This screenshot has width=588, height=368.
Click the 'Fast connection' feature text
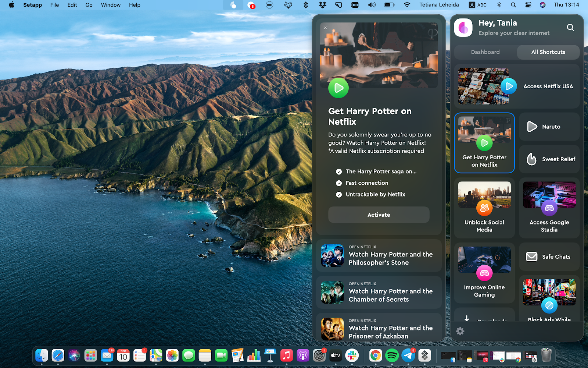click(367, 183)
